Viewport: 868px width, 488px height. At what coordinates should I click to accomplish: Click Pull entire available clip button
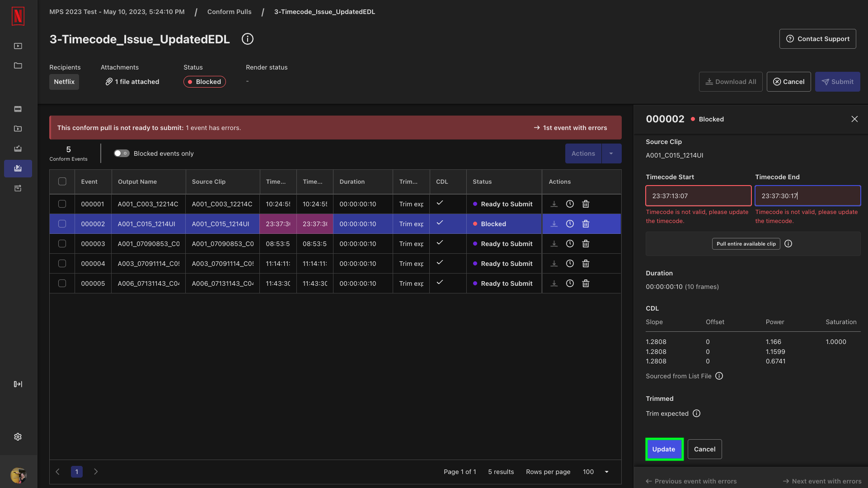point(746,244)
